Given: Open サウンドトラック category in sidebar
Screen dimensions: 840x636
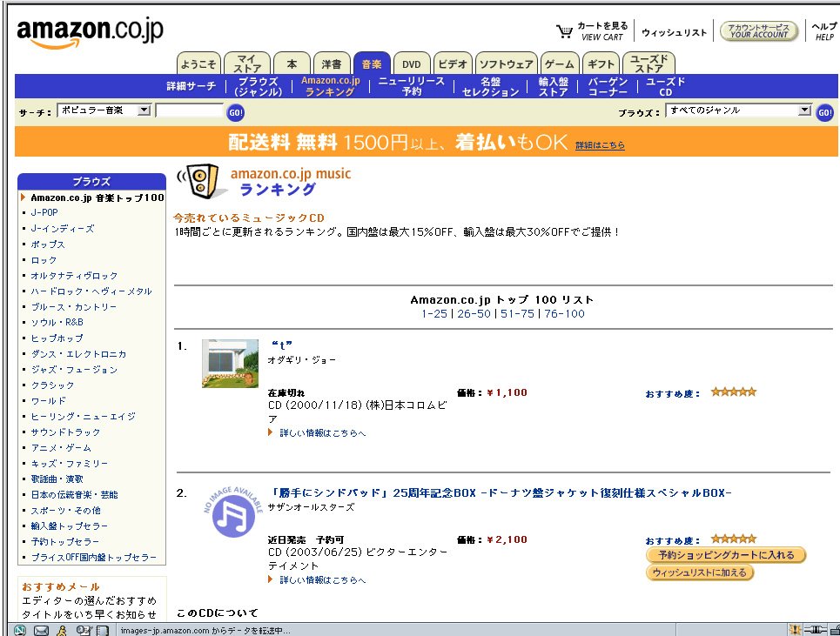Looking at the screenshot, I should 65,432.
